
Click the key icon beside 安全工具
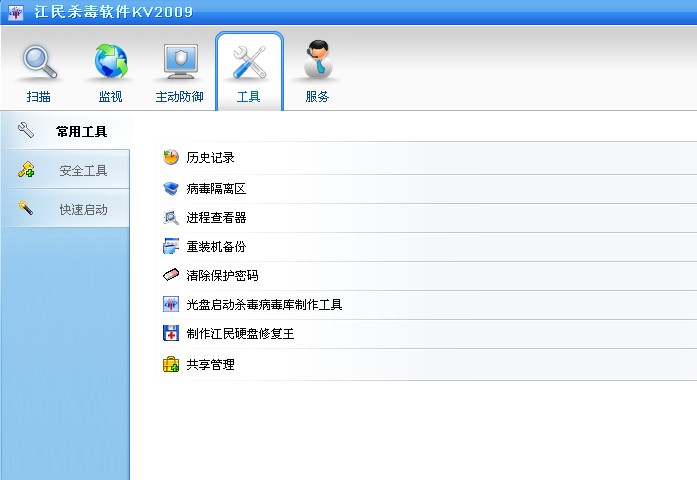coord(26,169)
